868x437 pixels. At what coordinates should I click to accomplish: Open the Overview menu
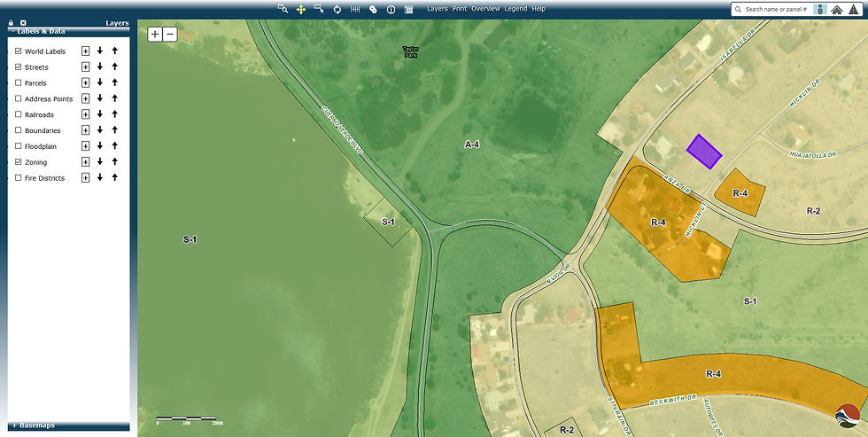[x=486, y=9]
